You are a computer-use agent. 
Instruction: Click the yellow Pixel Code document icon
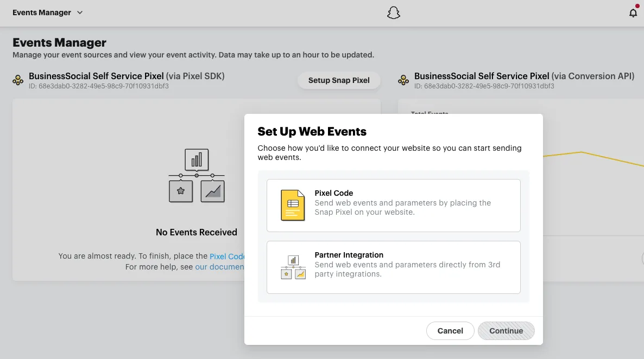[x=293, y=205]
